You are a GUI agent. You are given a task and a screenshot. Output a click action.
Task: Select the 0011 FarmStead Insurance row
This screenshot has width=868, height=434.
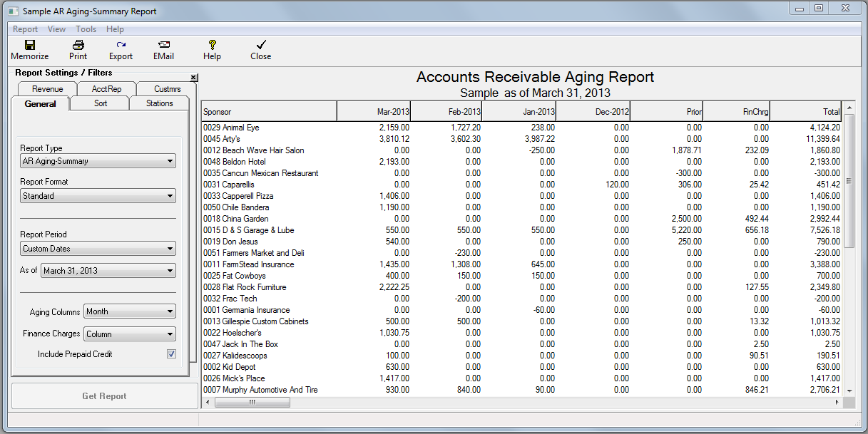[x=522, y=264]
